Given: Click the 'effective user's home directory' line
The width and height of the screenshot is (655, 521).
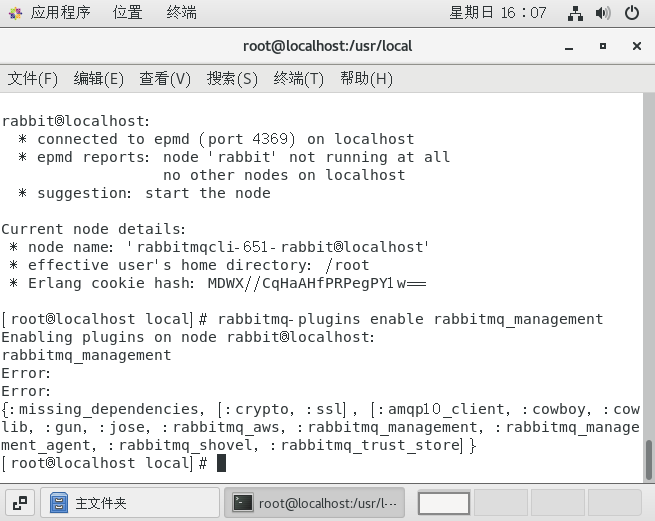Looking at the screenshot, I should pyautogui.click(x=198, y=265).
